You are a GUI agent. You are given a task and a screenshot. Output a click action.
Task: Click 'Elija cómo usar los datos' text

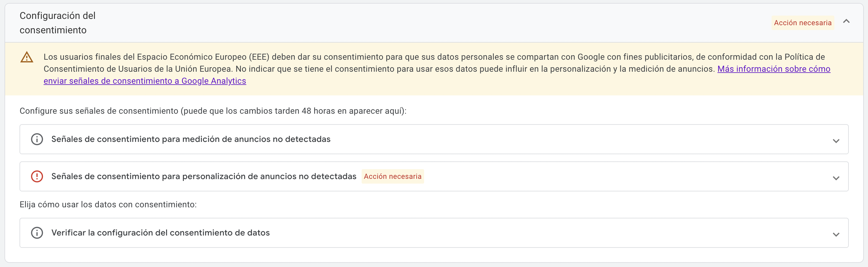click(108, 205)
